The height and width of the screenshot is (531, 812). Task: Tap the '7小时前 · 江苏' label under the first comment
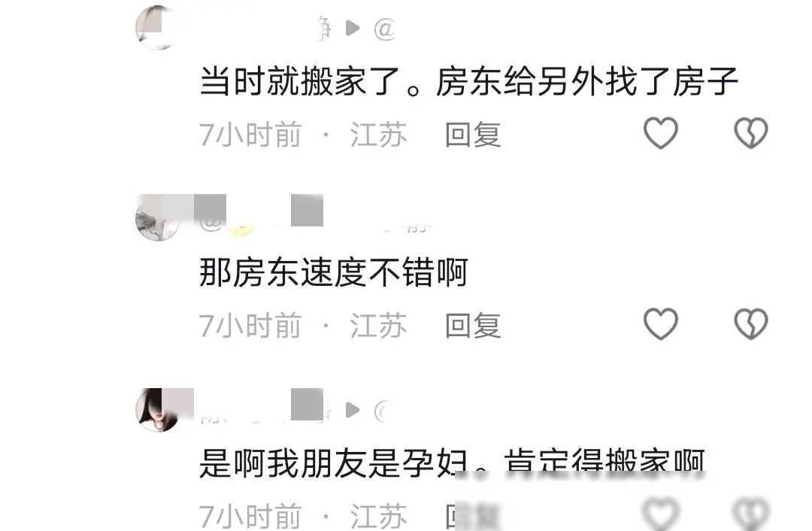303,135
